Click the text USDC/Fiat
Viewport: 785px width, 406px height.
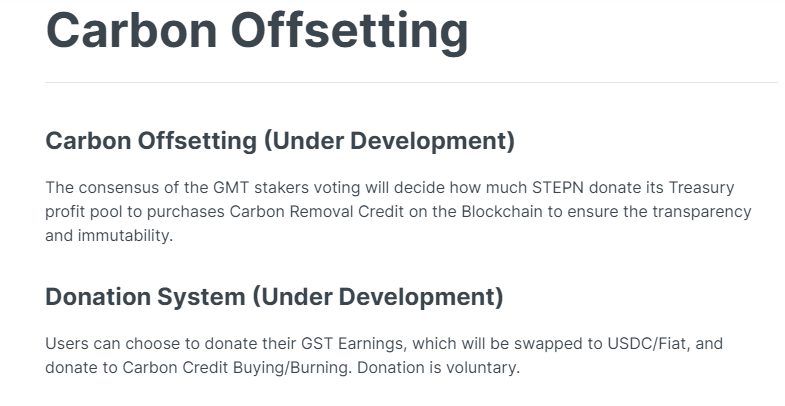(x=653, y=344)
